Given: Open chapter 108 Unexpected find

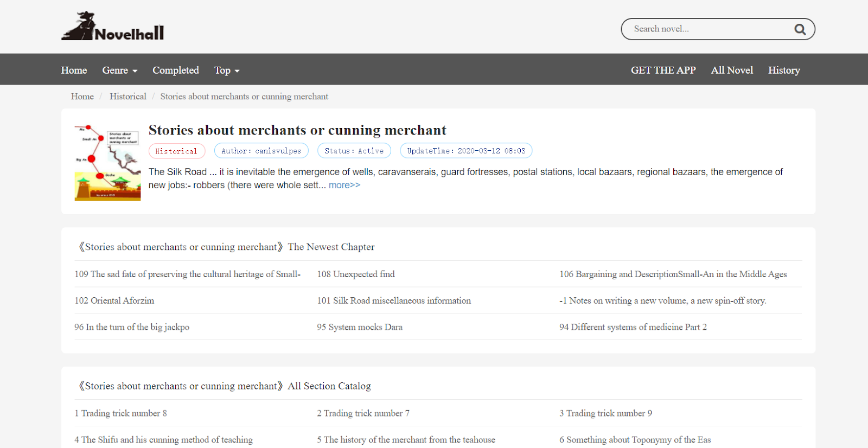Looking at the screenshot, I should tap(356, 274).
